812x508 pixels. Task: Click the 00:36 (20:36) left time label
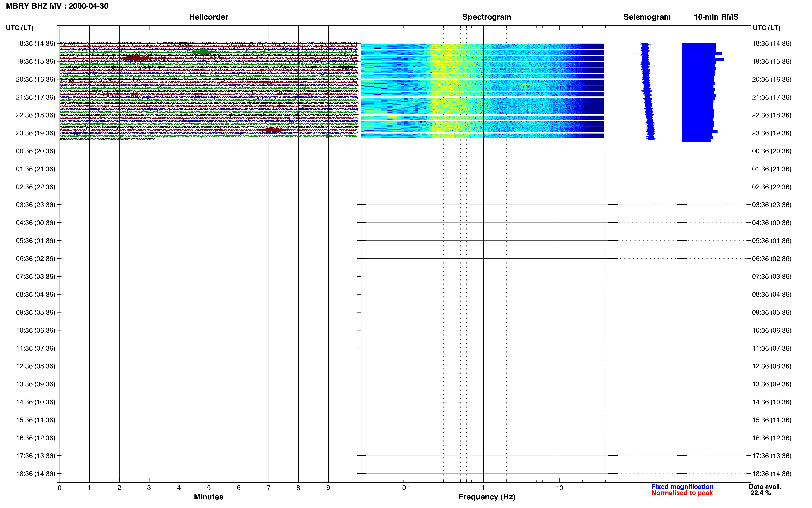35,151
